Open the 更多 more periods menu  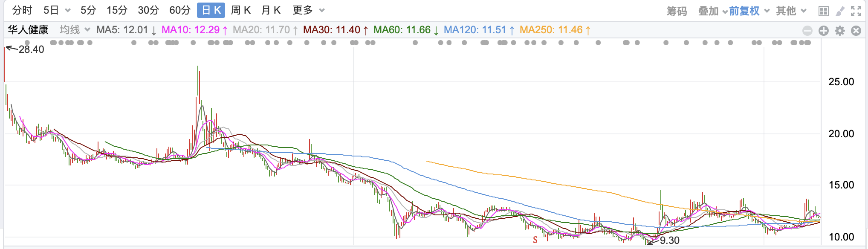309,10
